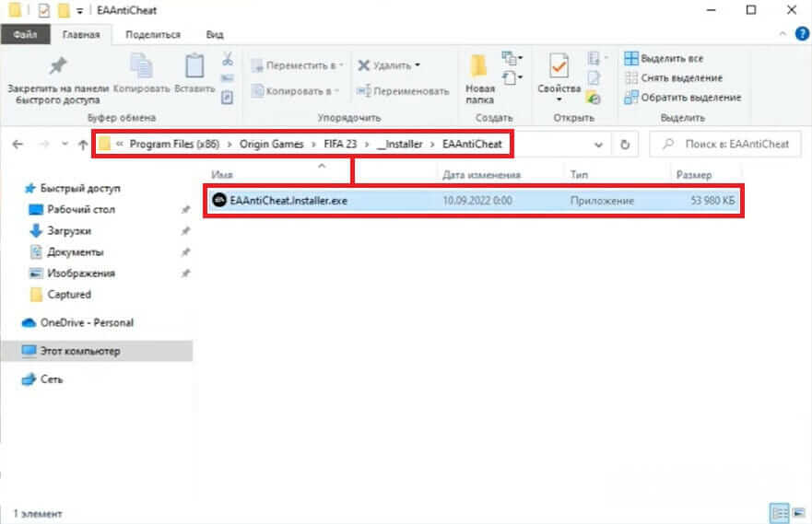Image resolution: width=812 pixels, height=524 pixels.
Task: Collapse the ribbon with chevron
Action: point(782,34)
